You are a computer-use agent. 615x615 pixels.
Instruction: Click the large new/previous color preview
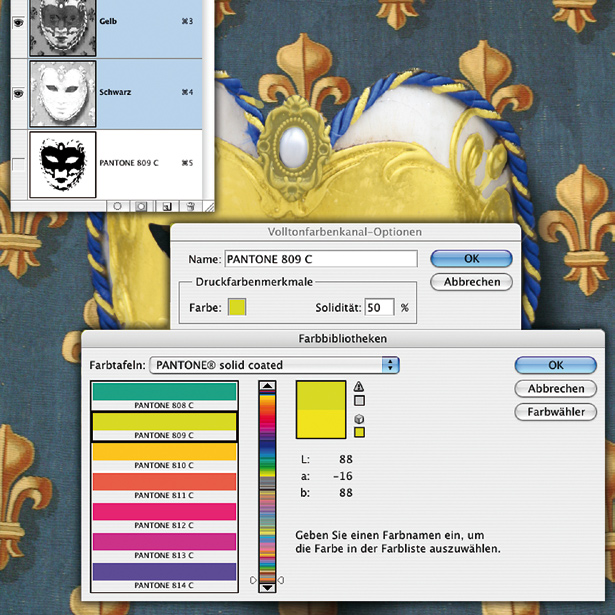coord(321,409)
